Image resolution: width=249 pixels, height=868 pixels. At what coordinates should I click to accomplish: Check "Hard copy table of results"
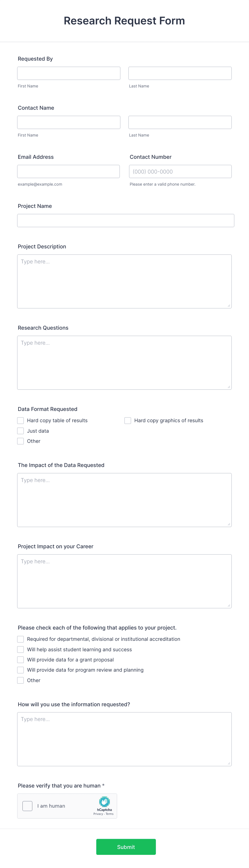coord(21,420)
